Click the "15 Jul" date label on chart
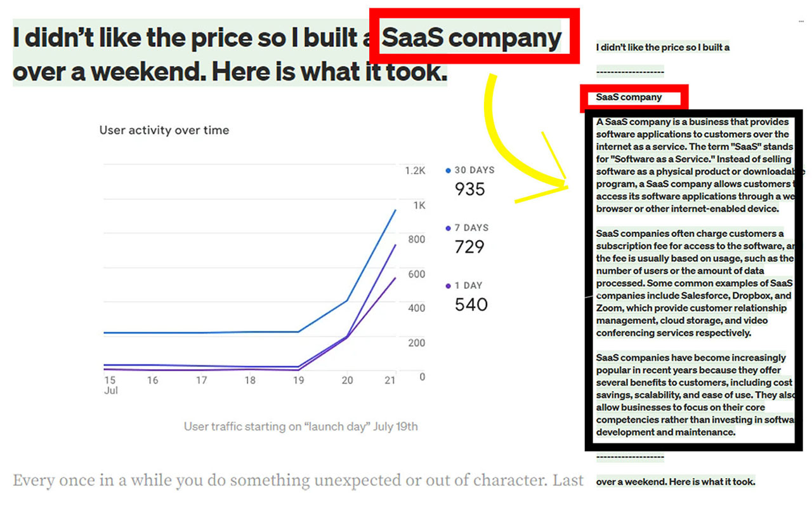This screenshot has width=812, height=508. pyautogui.click(x=109, y=385)
